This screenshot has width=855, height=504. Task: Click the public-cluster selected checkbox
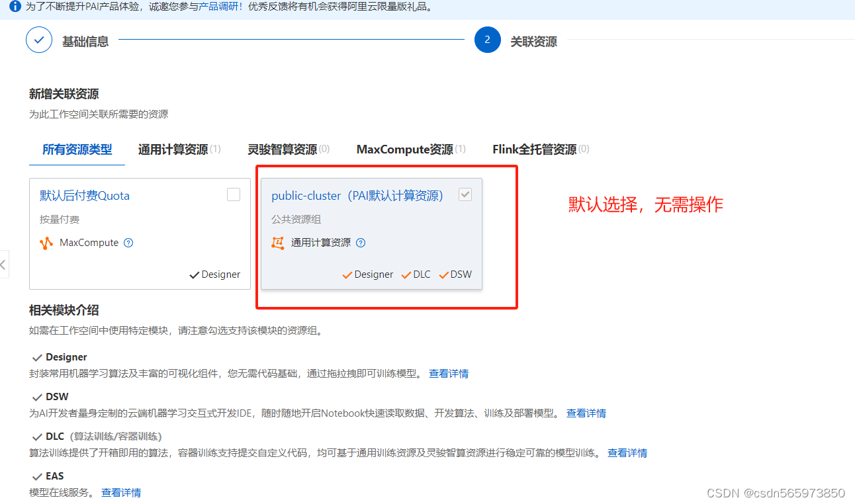[465, 194]
